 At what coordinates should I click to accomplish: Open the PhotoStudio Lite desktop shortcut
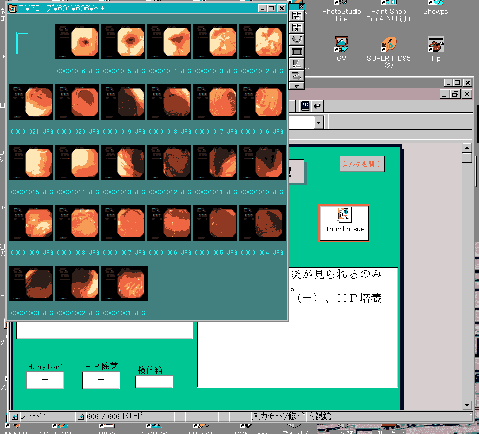(342, 11)
